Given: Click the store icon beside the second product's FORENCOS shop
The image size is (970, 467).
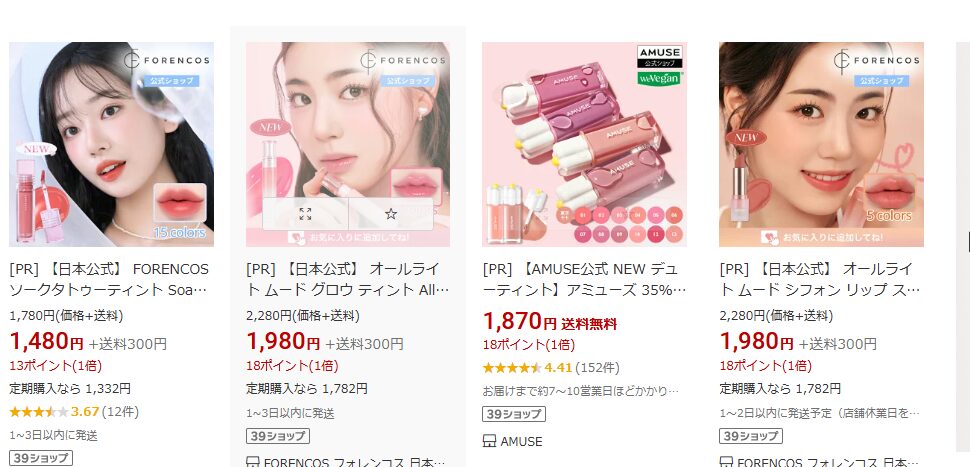Looking at the screenshot, I should [252, 462].
